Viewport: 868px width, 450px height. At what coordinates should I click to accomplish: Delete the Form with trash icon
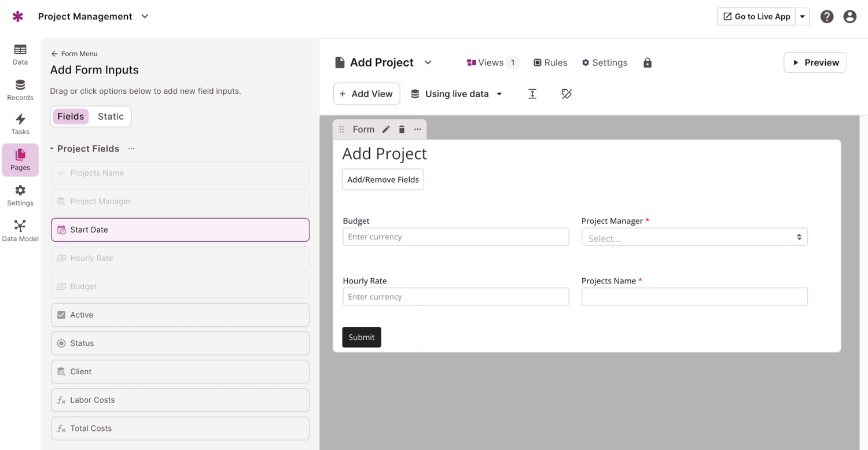coord(402,130)
